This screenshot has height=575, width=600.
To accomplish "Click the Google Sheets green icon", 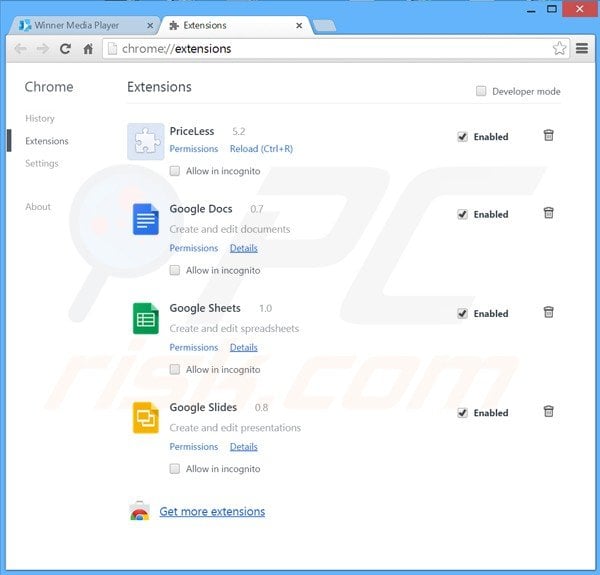I will [146, 318].
